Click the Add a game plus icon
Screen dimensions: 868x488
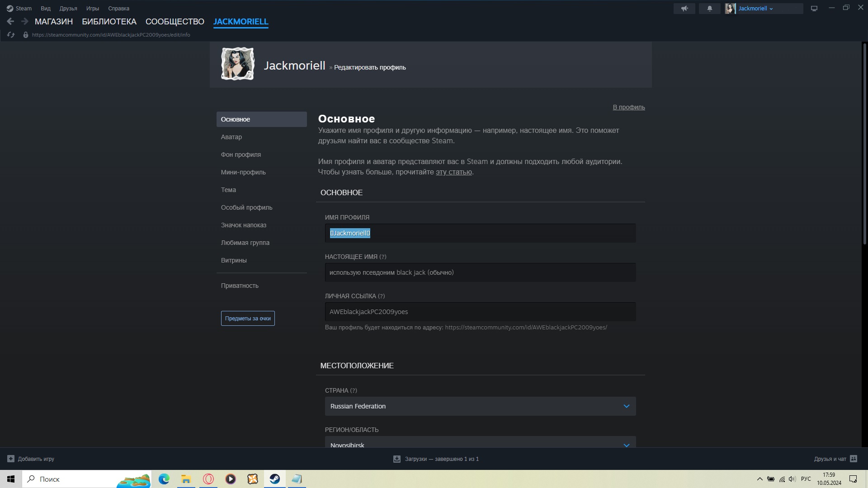[x=11, y=459]
